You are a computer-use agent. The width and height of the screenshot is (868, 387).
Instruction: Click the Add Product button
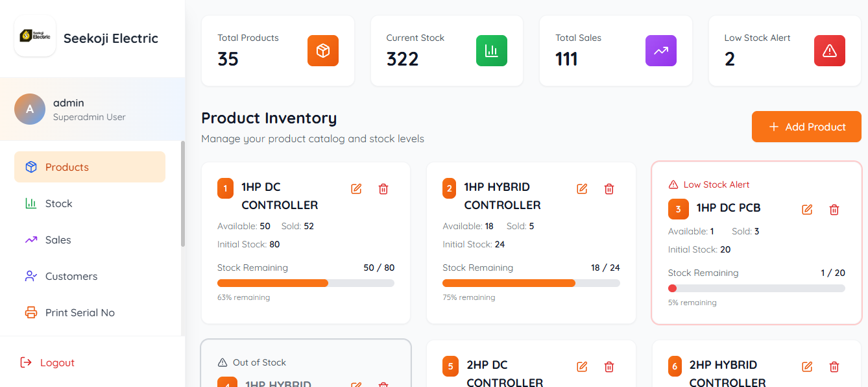click(x=806, y=127)
